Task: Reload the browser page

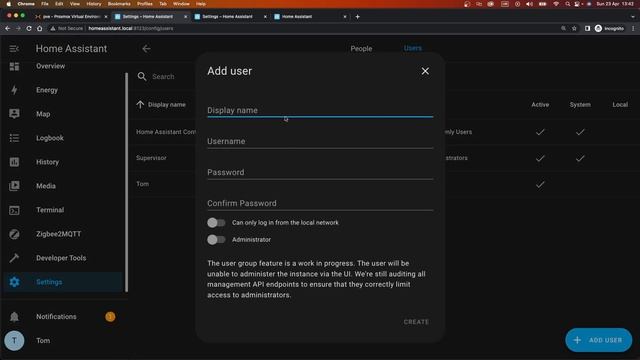Action: [29, 29]
